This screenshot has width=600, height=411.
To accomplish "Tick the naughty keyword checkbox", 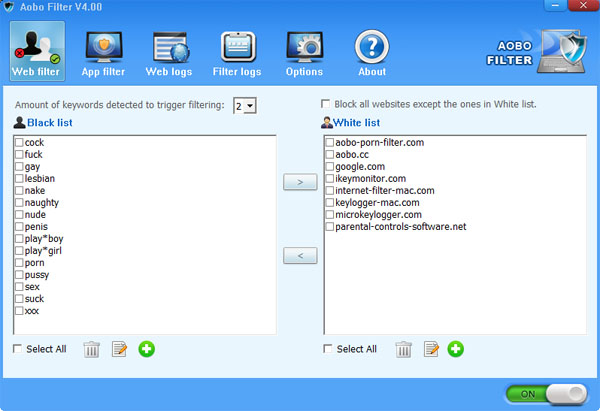I will (19, 203).
